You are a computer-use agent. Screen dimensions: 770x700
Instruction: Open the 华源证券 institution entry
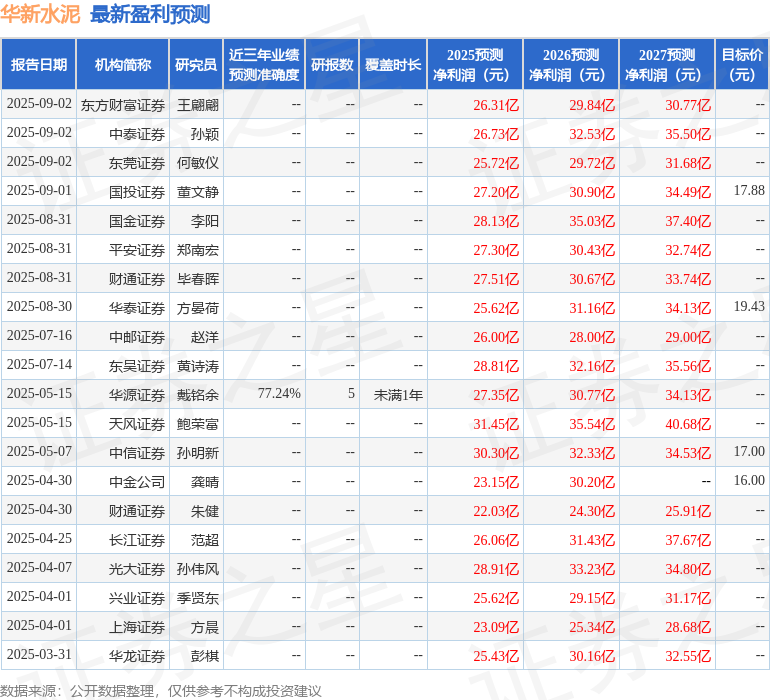coord(137,395)
